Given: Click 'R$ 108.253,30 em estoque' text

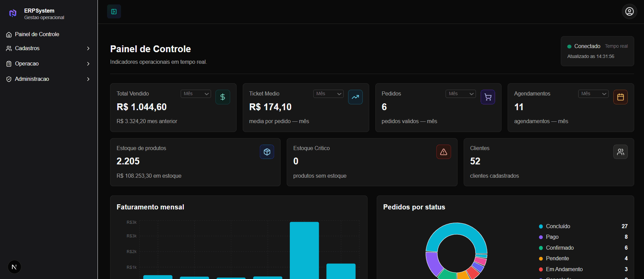Looking at the screenshot, I should 149,176.
